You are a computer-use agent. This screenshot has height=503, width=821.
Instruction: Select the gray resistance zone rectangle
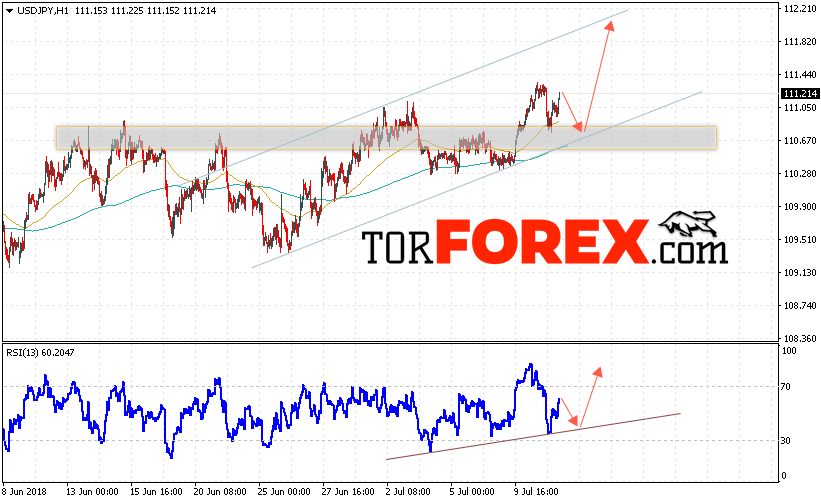[386, 138]
